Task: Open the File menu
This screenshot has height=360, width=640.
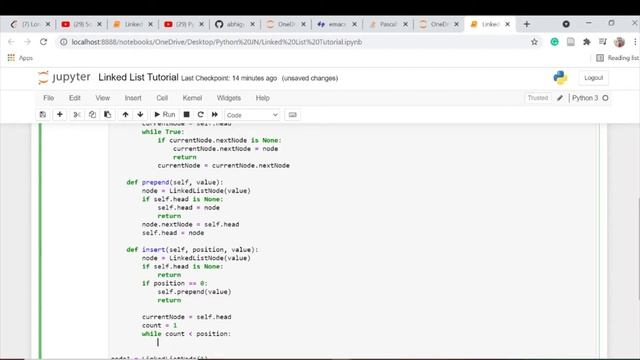Action: click(49, 98)
